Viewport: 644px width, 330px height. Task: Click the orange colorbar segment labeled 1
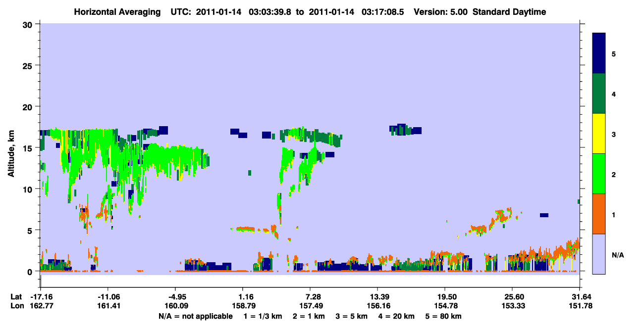coord(599,214)
